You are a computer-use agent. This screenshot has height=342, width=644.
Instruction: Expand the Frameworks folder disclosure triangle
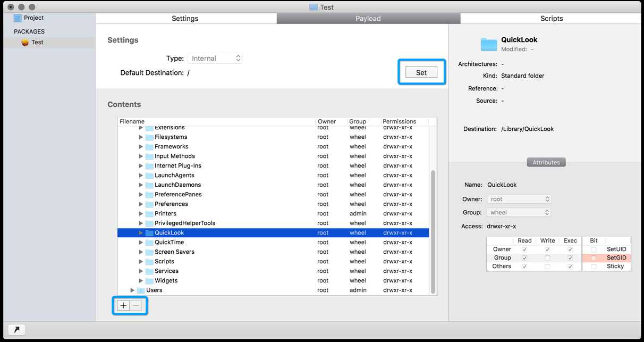(141, 147)
